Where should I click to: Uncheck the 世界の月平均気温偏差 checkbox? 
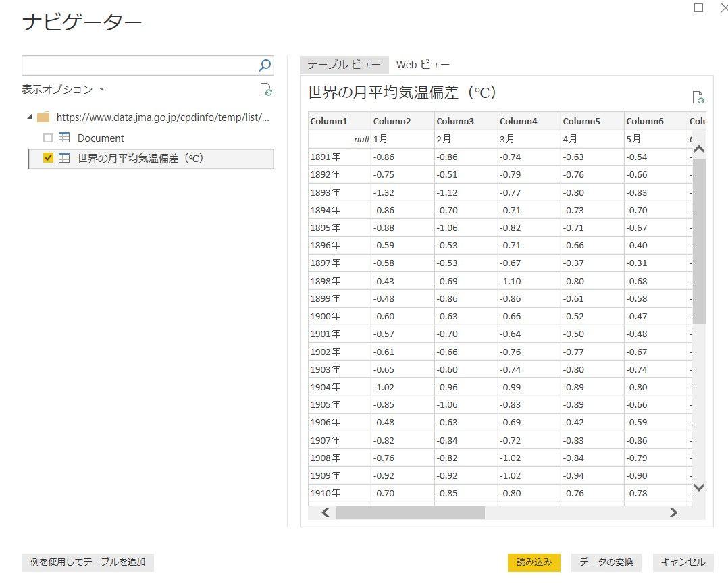pyautogui.click(x=48, y=158)
